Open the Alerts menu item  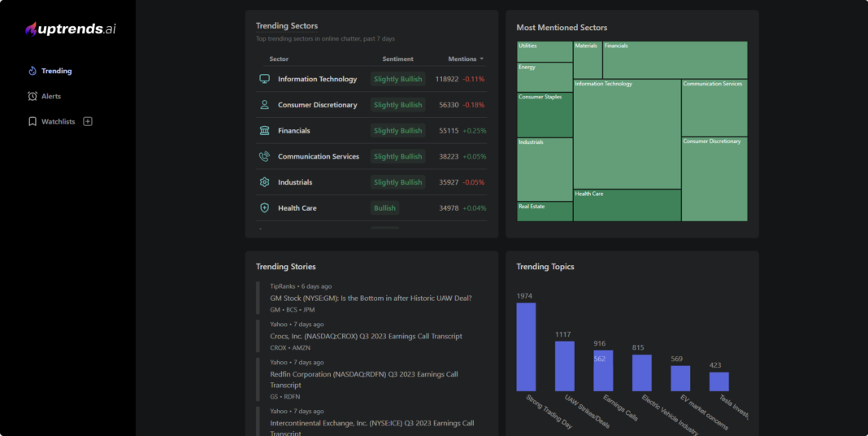click(x=51, y=96)
